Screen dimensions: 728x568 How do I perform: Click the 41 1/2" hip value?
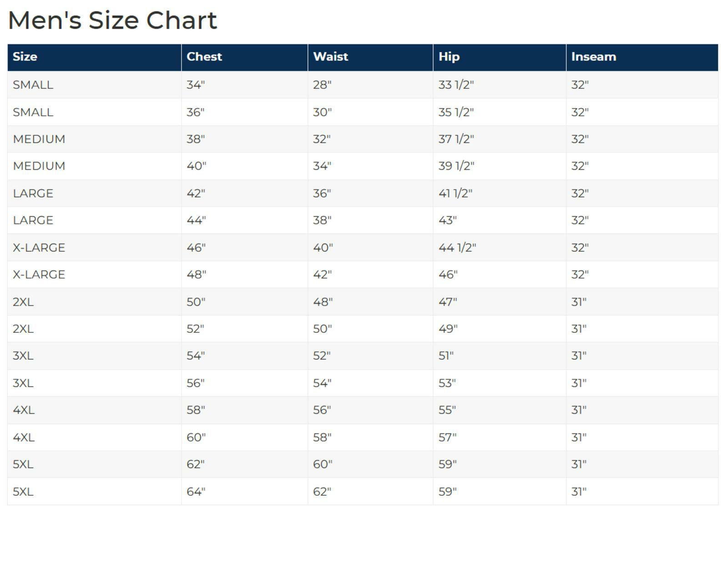tap(455, 193)
